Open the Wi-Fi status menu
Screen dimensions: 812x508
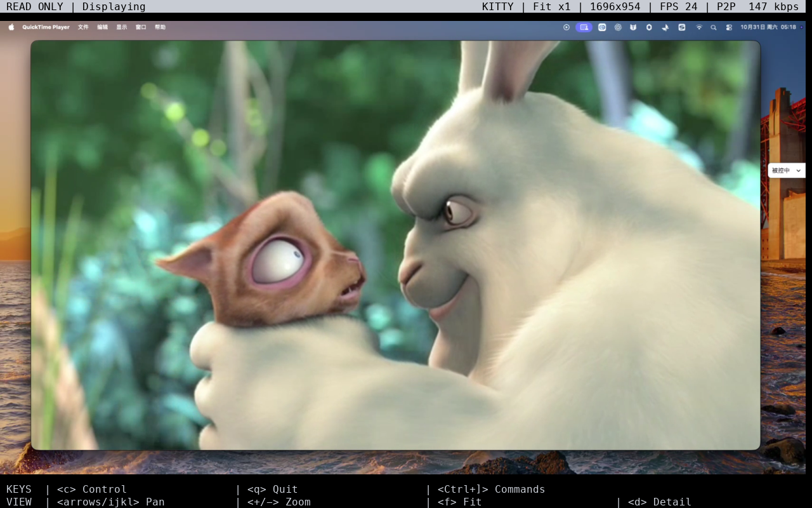tap(699, 27)
